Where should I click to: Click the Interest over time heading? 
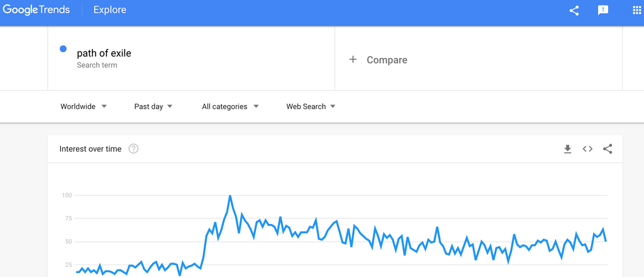(x=91, y=149)
